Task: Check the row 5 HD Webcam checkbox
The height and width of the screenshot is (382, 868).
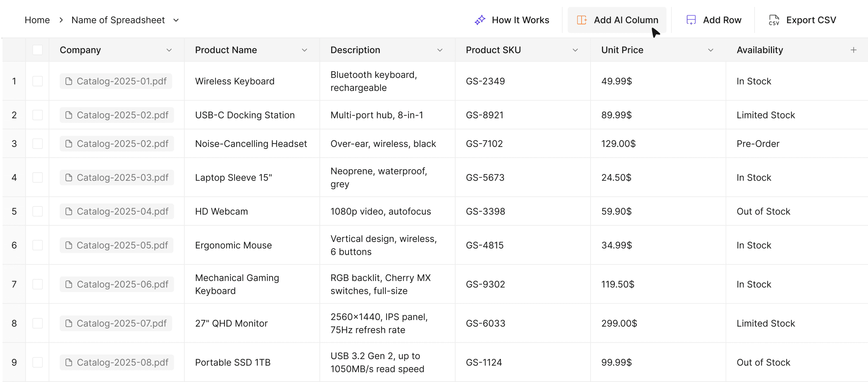Action: (37, 211)
